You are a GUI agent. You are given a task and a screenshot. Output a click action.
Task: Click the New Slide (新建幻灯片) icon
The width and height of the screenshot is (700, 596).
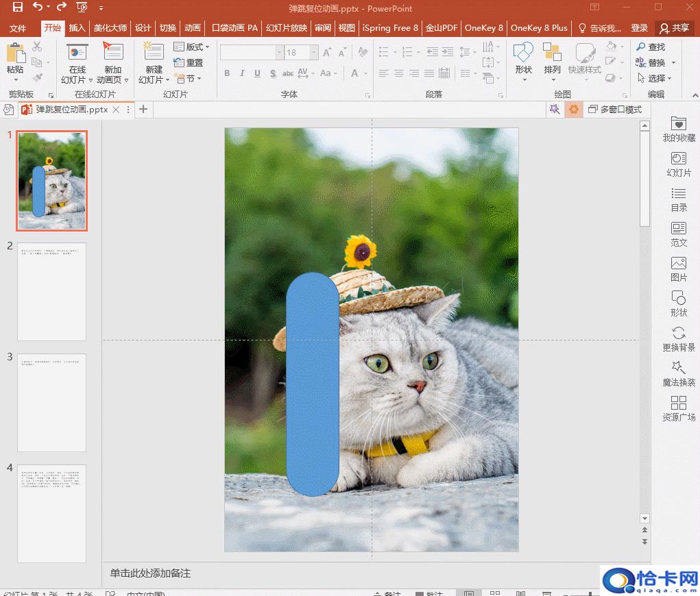(x=153, y=53)
